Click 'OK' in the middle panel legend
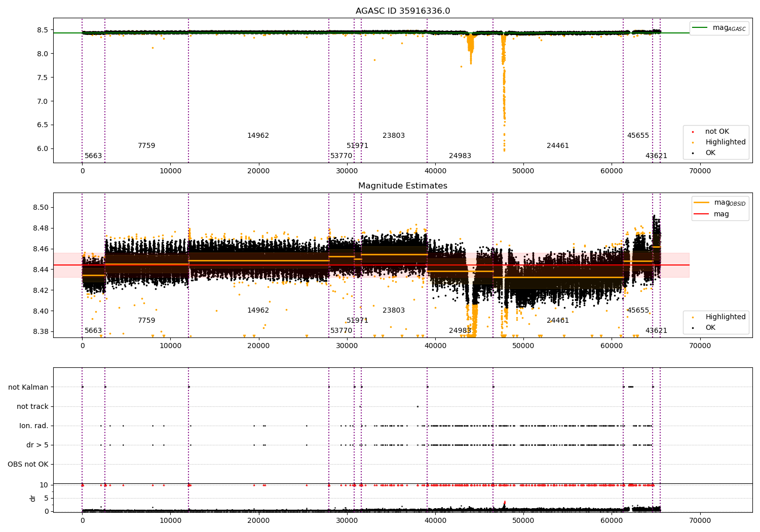The image size is (760, 532). coord(710,328)
